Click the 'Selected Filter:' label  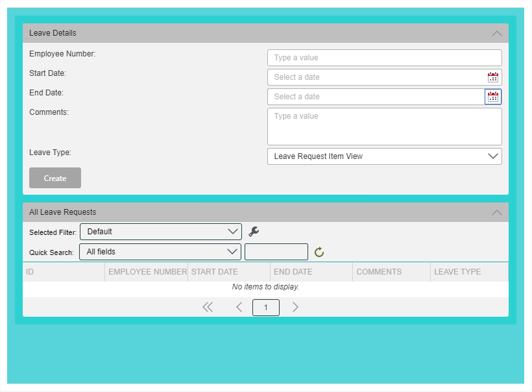point(53,232)
